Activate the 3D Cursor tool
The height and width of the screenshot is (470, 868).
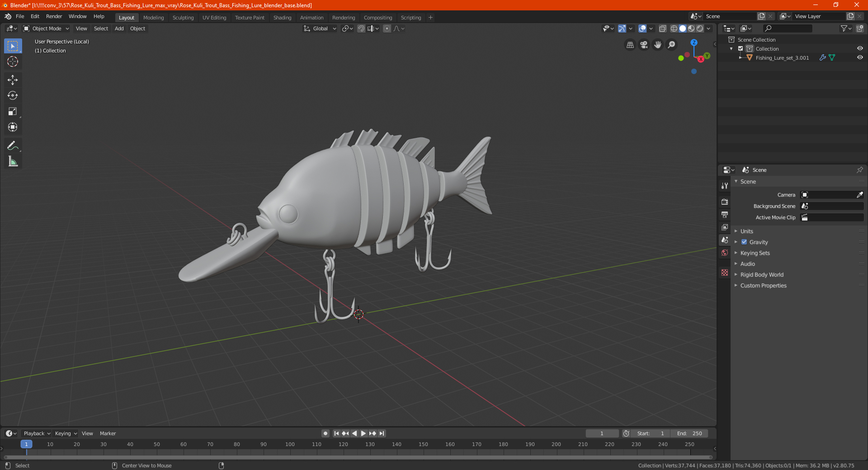(x=13, y=62)
